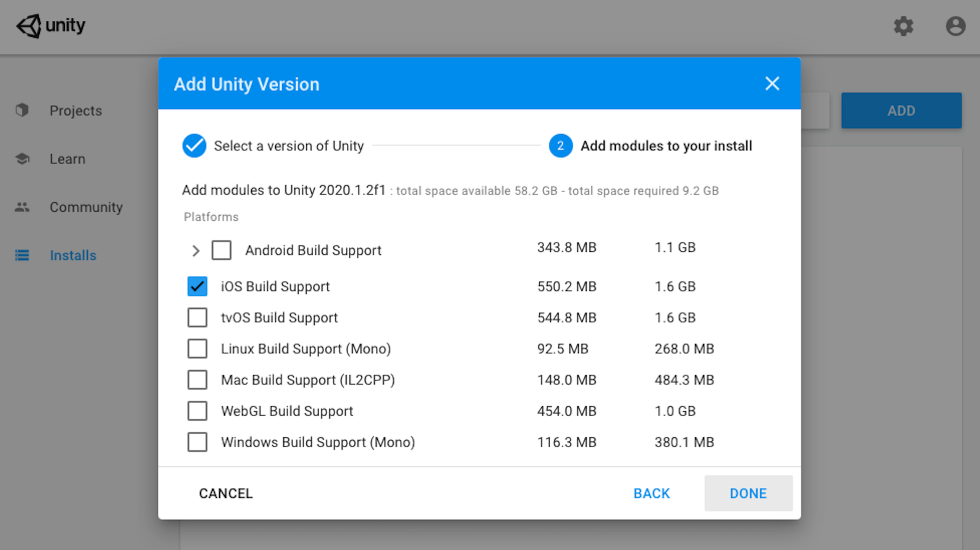Image resolution: width=980 pixels, height=550 pixels.
Task: Click the BACK button
Action: coord(652,493)
